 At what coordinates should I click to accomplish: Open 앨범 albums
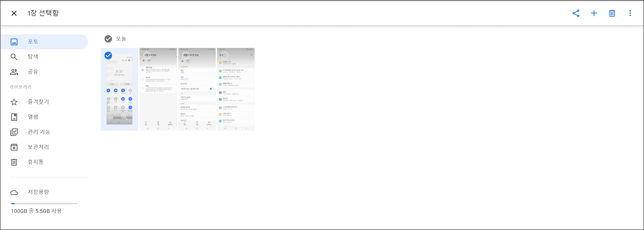(44, 117)
